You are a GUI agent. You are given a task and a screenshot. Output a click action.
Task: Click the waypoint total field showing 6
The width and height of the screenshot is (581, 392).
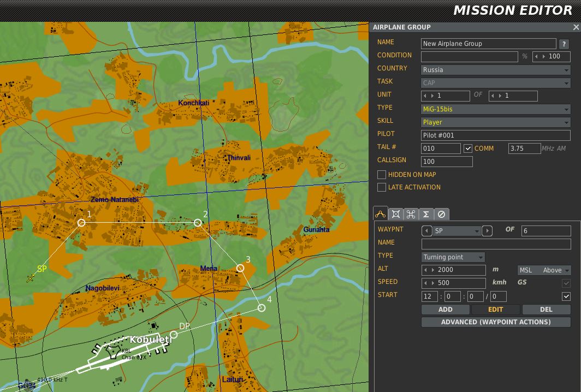click(x=546, y=231)
